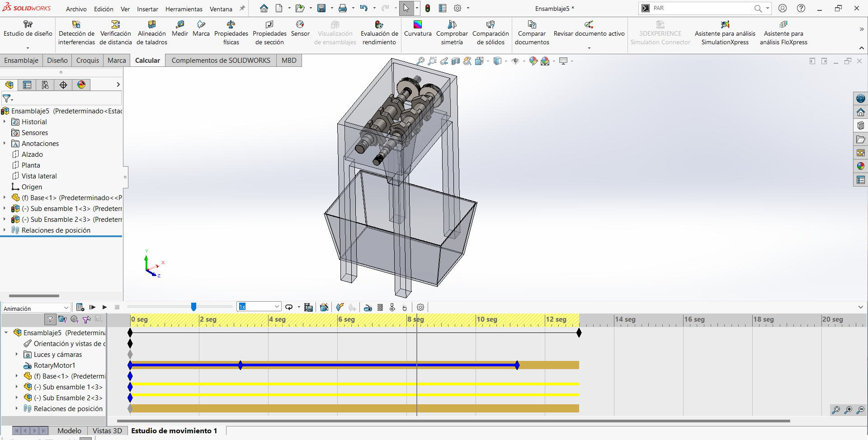Image resolution: width=868 pixels, height=440 pixels.
Task: Click Zoom to Fit magnifier icon
Action: 420,61
